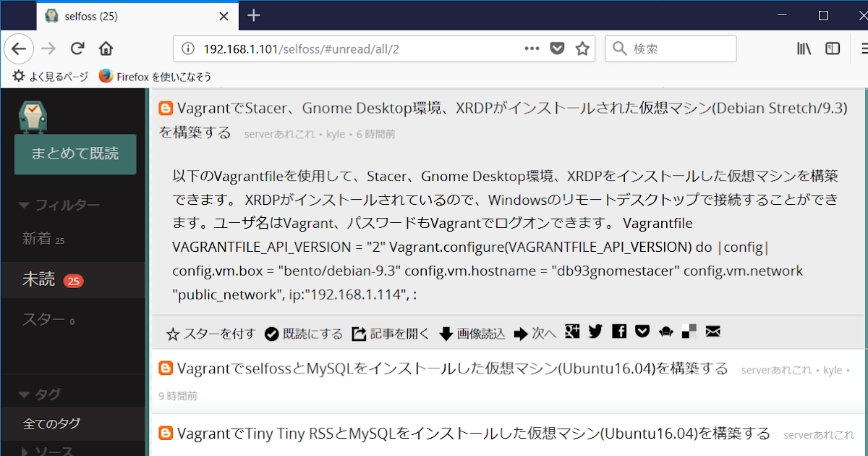Viewport: 868px width, 456px height.
Task: Save the article to Pocket
Action: coord(642,332)
